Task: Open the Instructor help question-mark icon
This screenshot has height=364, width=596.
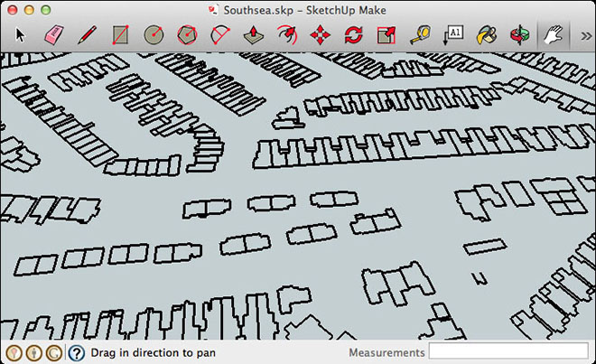Action: tap(77, 353)
